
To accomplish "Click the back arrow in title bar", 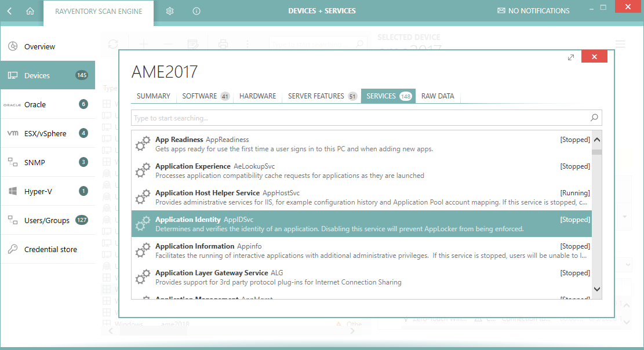I will point(10,11).
